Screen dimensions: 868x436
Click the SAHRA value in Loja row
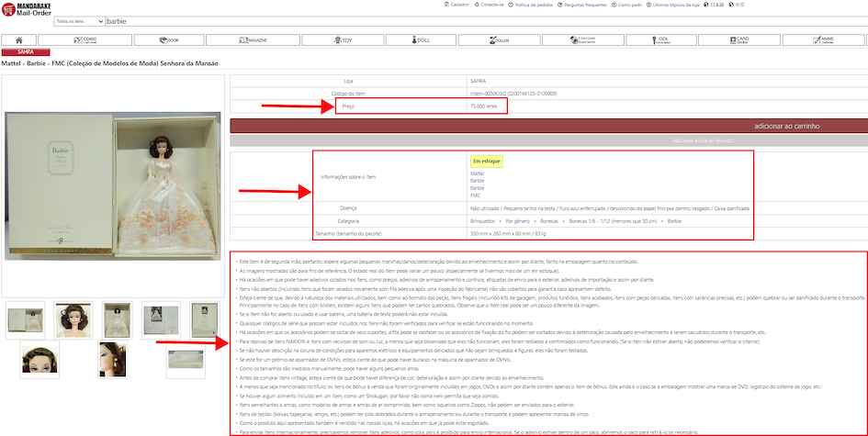point(478,81)
